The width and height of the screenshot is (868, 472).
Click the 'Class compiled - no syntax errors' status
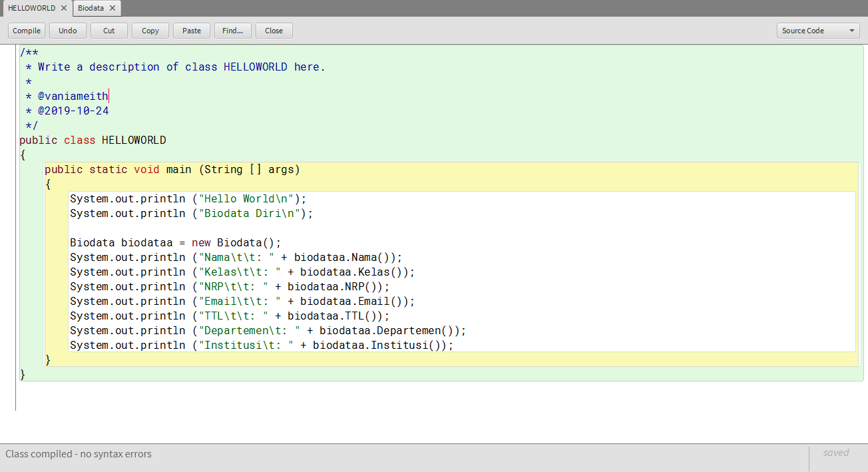tap(79, 454)
